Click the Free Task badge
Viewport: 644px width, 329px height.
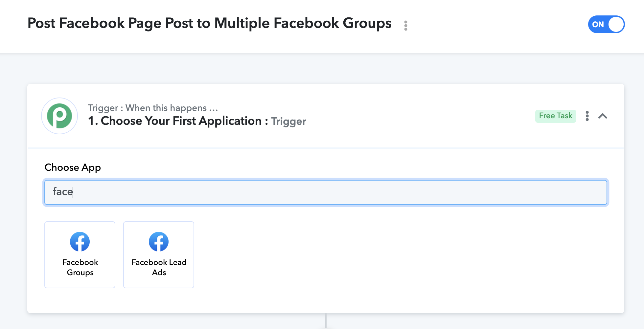click(x=556, y=116)
